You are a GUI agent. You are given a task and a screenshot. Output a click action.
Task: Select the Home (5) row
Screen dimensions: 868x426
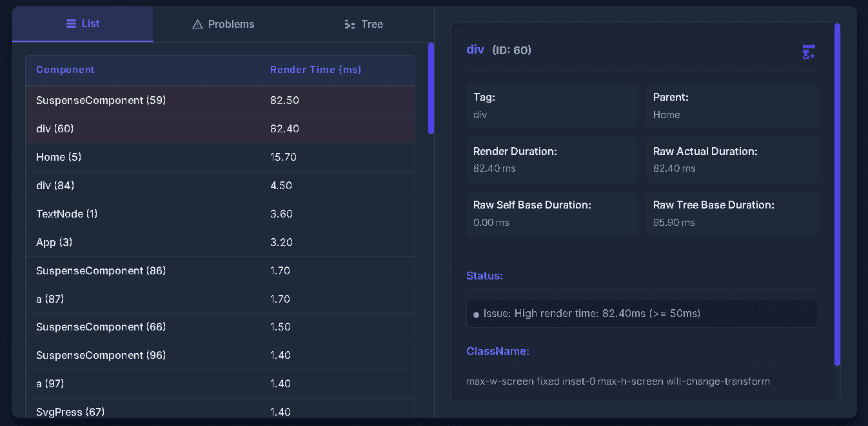pyautogui.click(x=220, y=157)
